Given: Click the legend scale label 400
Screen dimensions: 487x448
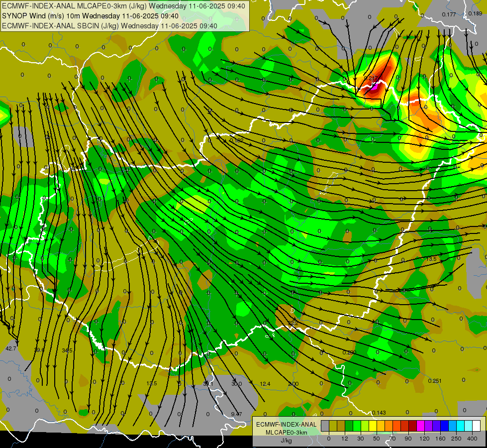Looking at the screenshot, I should [x=472, y=439].
